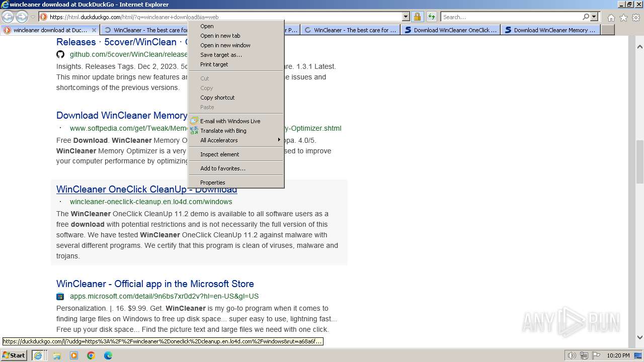Open Favorites star icon

623,18
